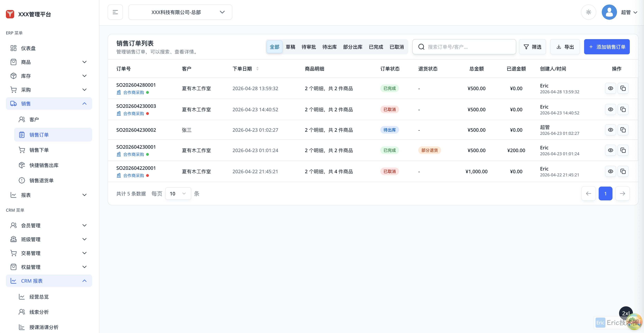Copy order SO202604280001 with duplicate icon
Screen dimensions: 644x333
[623, 88]
